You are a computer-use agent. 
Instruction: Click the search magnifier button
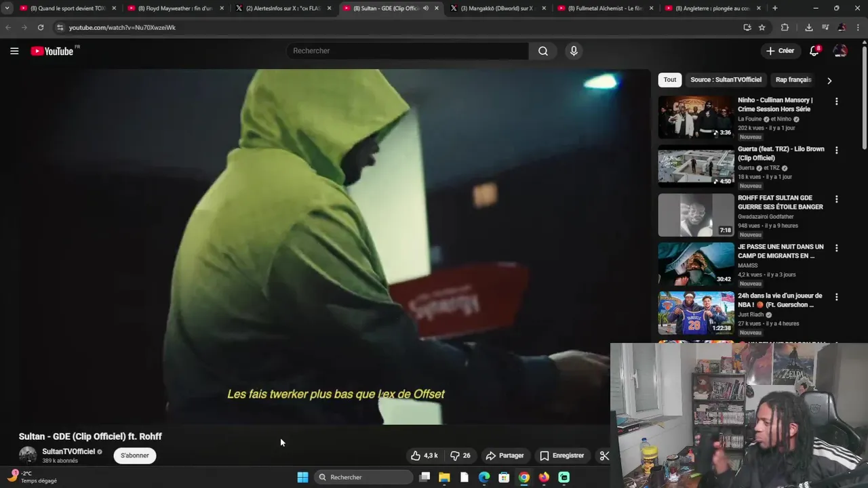[x=543, y=51]
